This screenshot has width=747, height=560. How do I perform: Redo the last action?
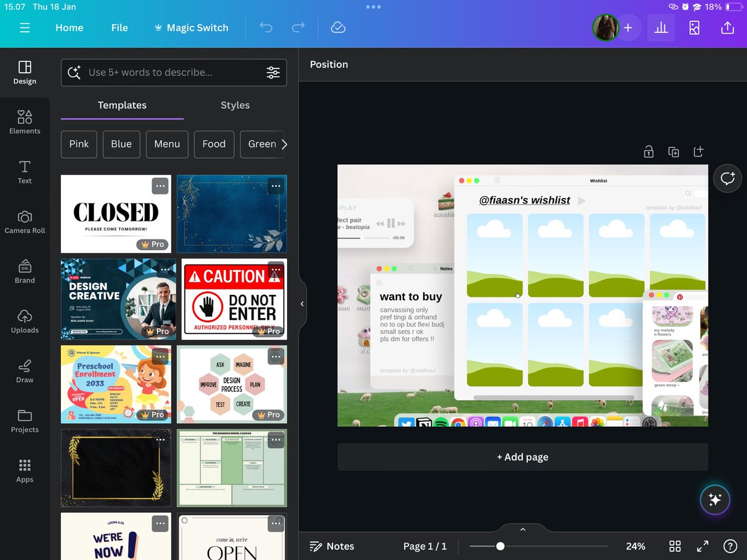click(x=299, y=28)
